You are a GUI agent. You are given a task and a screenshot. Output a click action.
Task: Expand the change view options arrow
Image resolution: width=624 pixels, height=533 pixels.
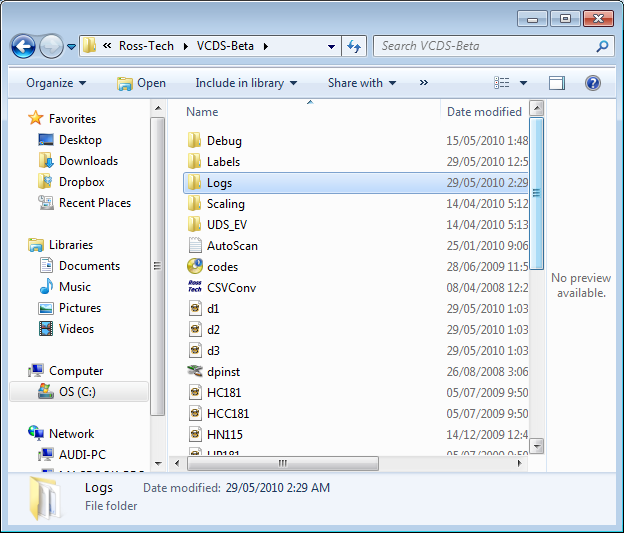(x=523, y=83)
